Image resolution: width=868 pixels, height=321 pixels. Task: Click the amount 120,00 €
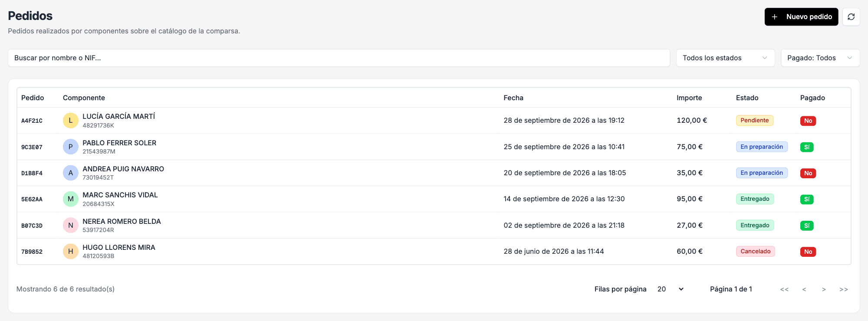[x=692, y=121]
